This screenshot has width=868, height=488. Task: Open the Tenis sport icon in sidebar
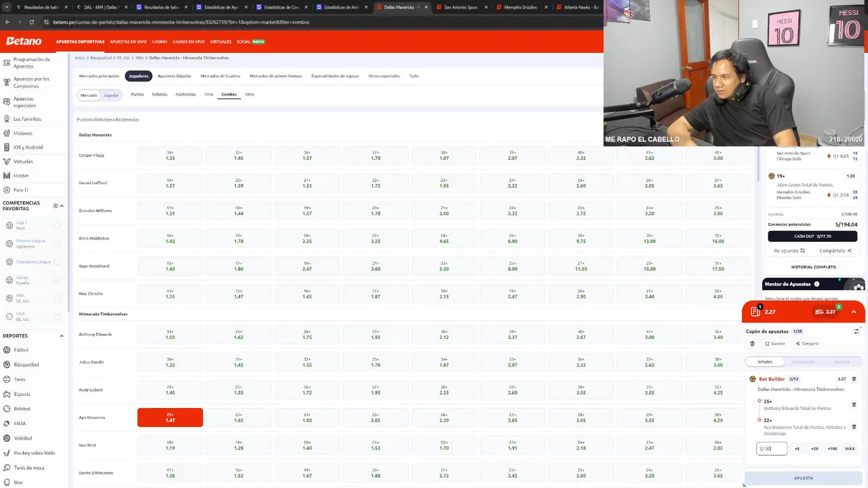click(7, 380)
